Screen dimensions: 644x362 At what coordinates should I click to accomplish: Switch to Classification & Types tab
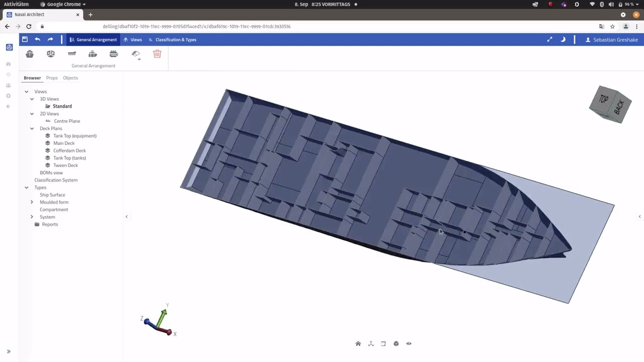click(173, 39)
